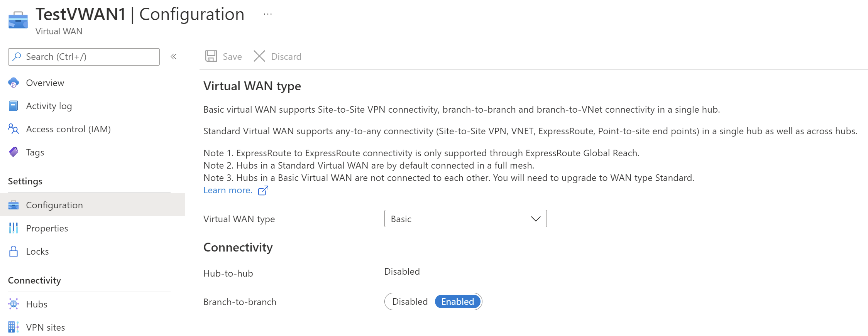Follow the Learn more link
Viewport: 868px width, 336px height.
click(228, 190)
